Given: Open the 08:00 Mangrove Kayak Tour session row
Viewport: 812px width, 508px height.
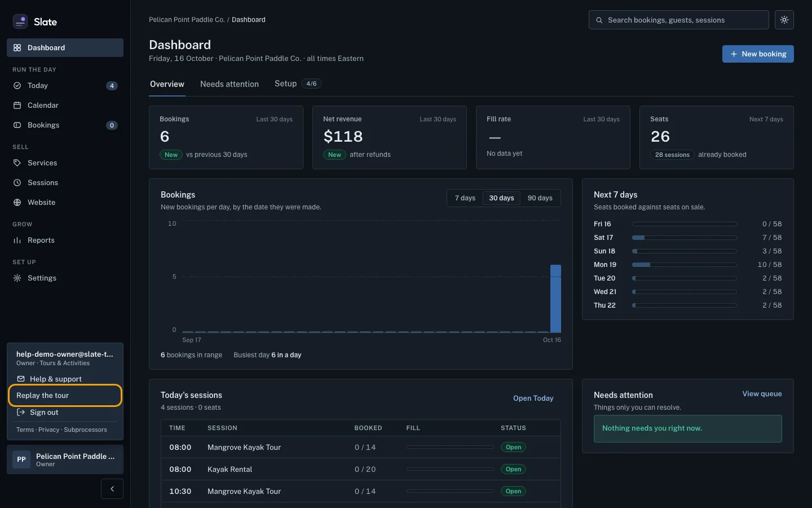Looking at the screenshot, I should pyautogui.click(x=361, y=447).
